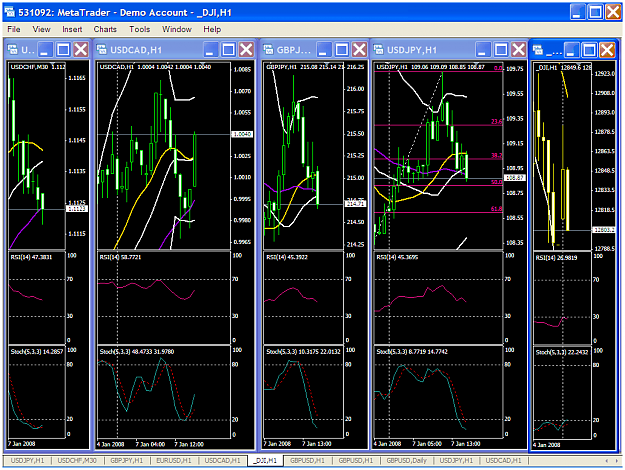
Task: Click the USDJPY 23.6 Fibonacci level label
Action: (x=496, y=122)
